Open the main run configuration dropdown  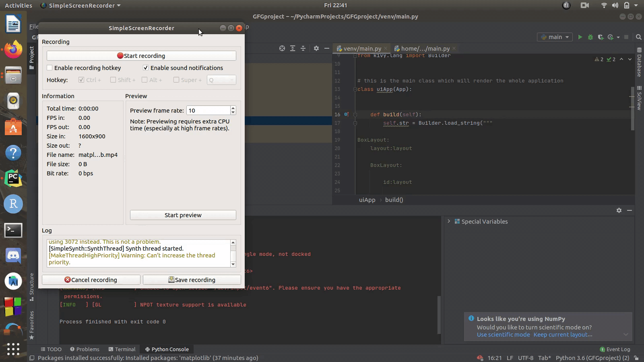click(x=555, y=37)
